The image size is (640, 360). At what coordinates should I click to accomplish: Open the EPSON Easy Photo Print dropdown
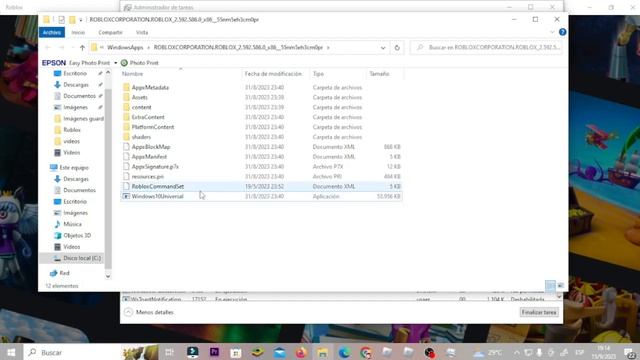click(x=116, y=63)
